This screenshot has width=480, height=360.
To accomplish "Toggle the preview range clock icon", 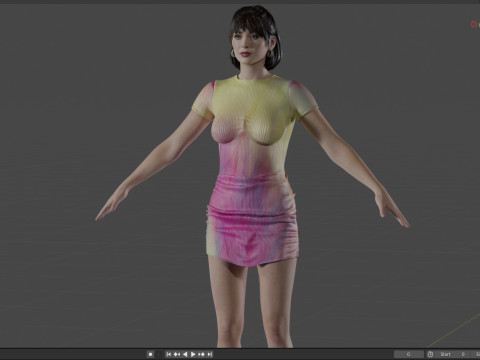I will click(x=430, y=354).
